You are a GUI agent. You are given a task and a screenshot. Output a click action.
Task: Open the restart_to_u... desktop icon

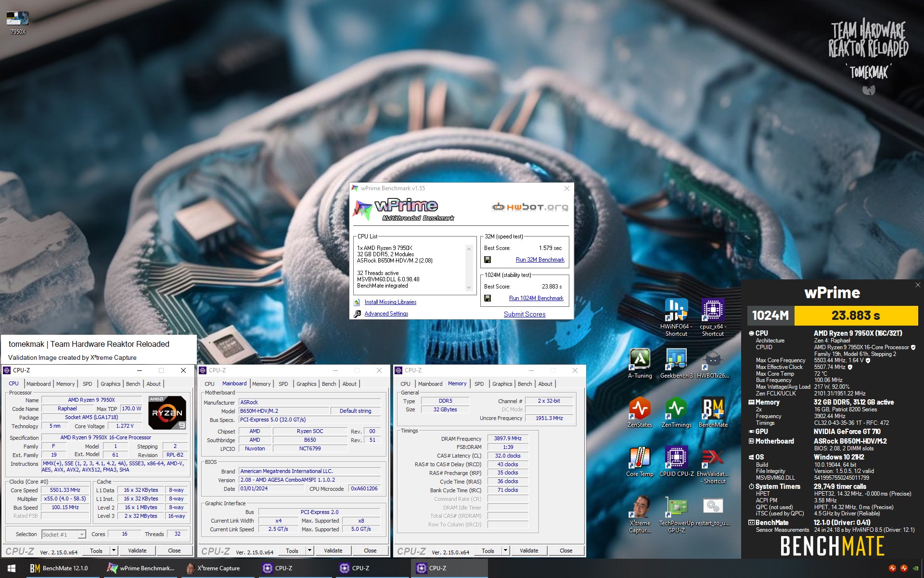pyautogui.click(x=713, y=511)
